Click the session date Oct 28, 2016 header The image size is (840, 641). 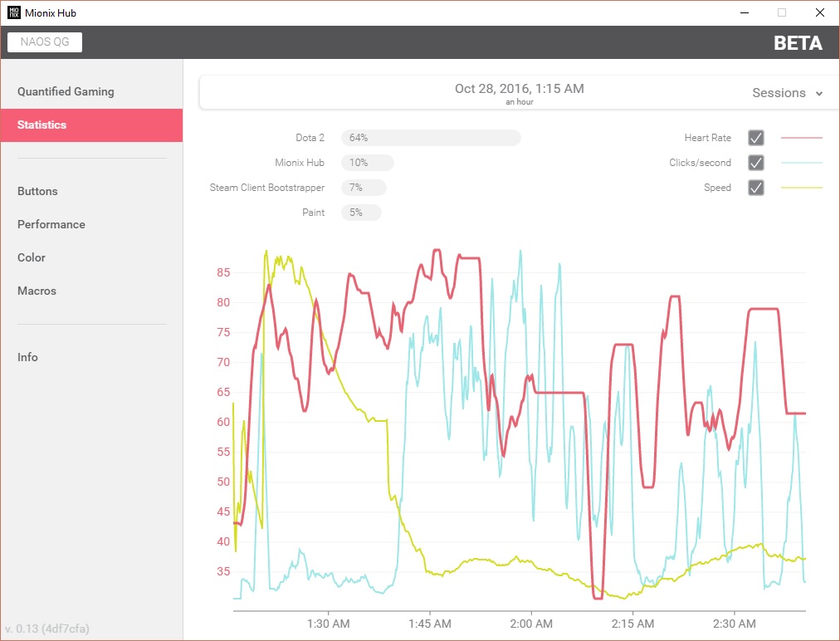pyautogui.click(x=519, y=89)
